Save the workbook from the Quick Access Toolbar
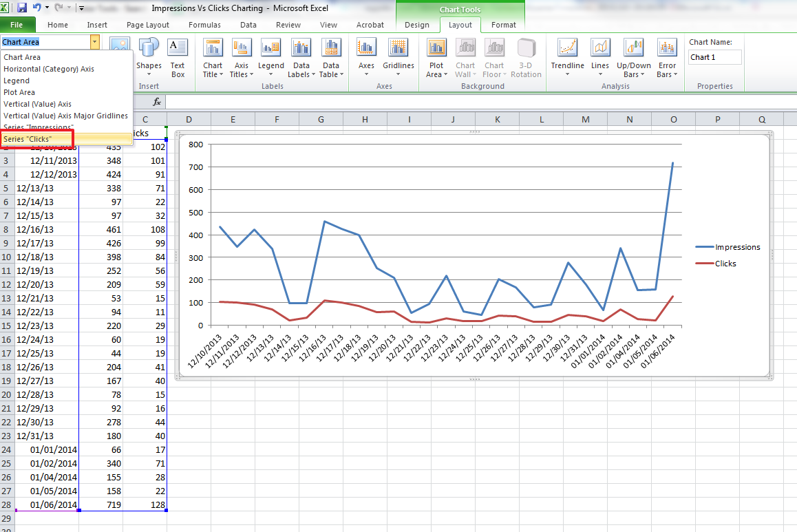The width and height of the screenshot is (797, 532). pyautogui.click(x=23, y=7)
